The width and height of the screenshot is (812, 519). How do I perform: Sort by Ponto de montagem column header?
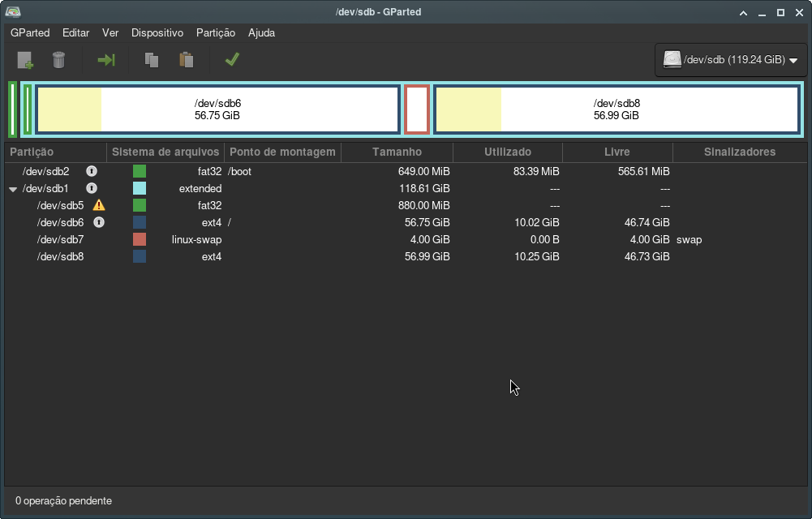282,152
